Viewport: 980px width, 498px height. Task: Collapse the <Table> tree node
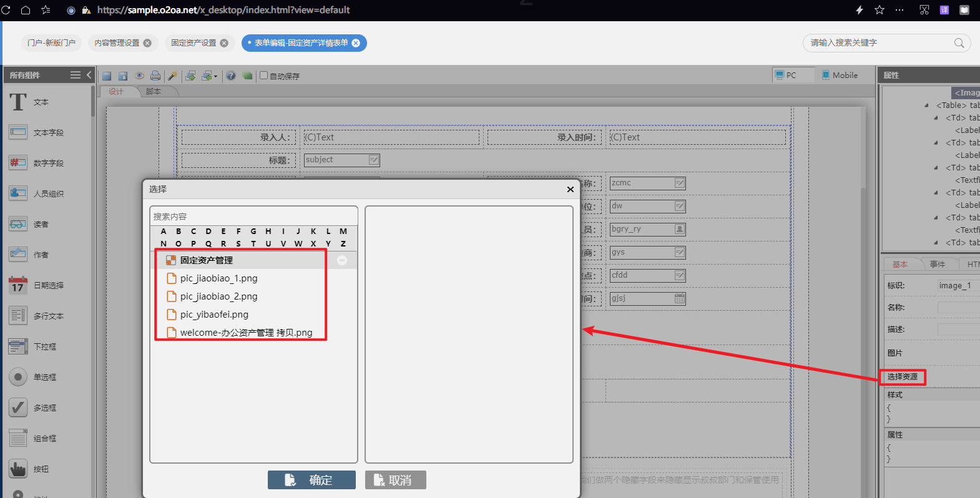(926, 105)
